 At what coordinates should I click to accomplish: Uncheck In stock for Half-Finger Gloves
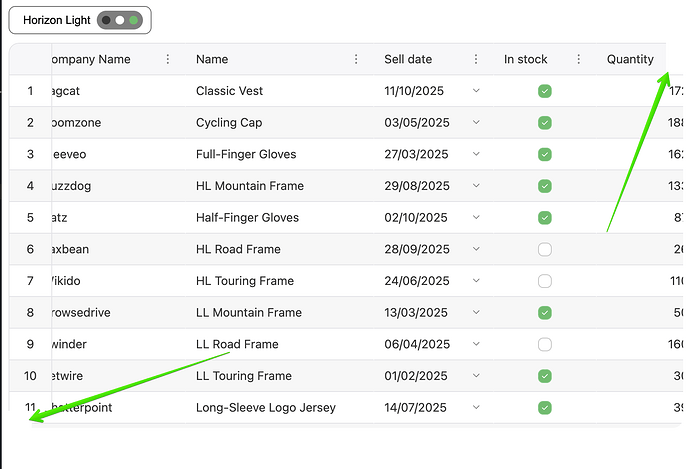point(545,218)
